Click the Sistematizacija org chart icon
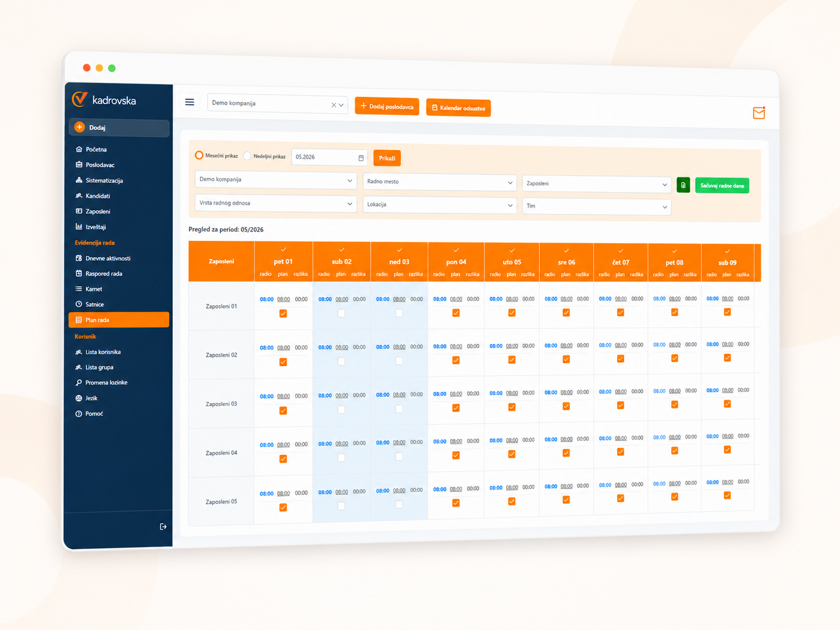Screen dimensions: 840x630 click(x=79, y=180)
